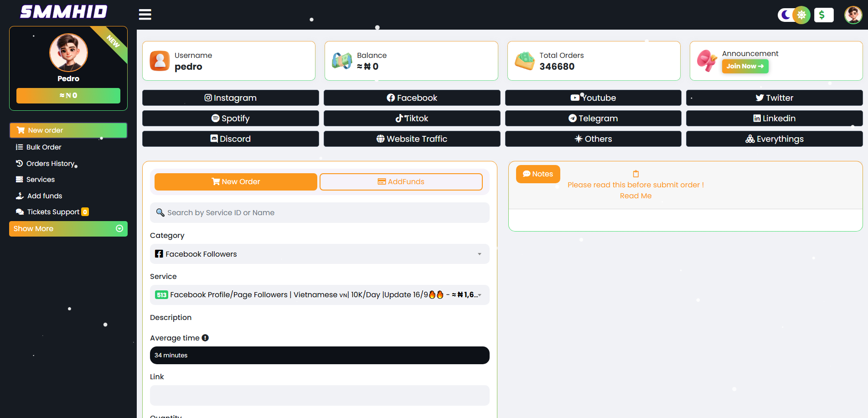Click the SMMHID logo
This screenshot has width=868, height=418.
click(64, 11)
